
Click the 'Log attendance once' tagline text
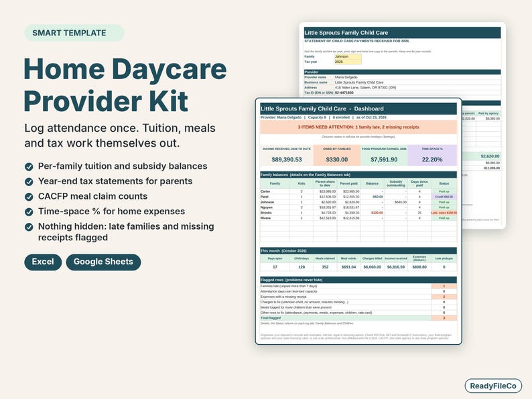pos(120,136)
